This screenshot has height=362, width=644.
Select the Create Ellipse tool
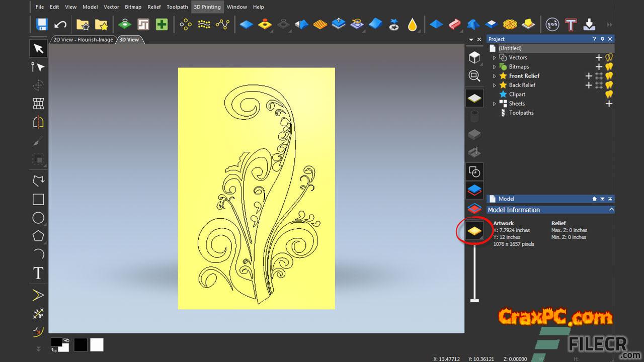(x=38, y=218)
